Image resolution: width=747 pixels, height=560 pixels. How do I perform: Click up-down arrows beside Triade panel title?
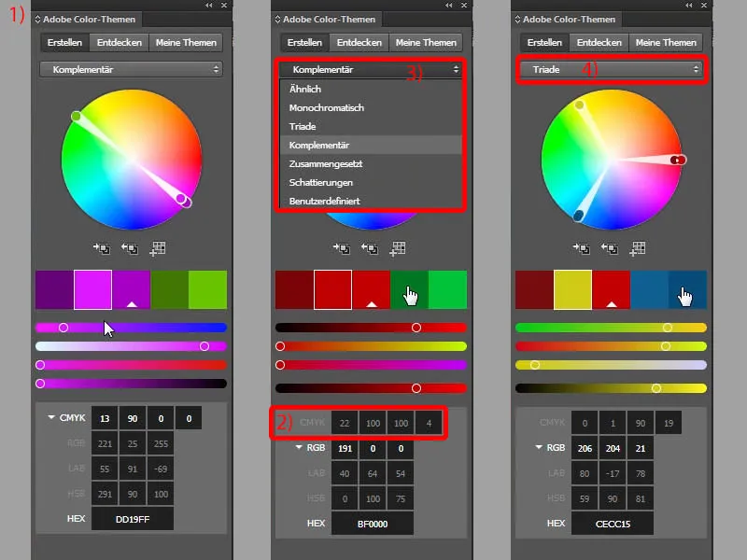pyautogui.click(x=517, y=20)
